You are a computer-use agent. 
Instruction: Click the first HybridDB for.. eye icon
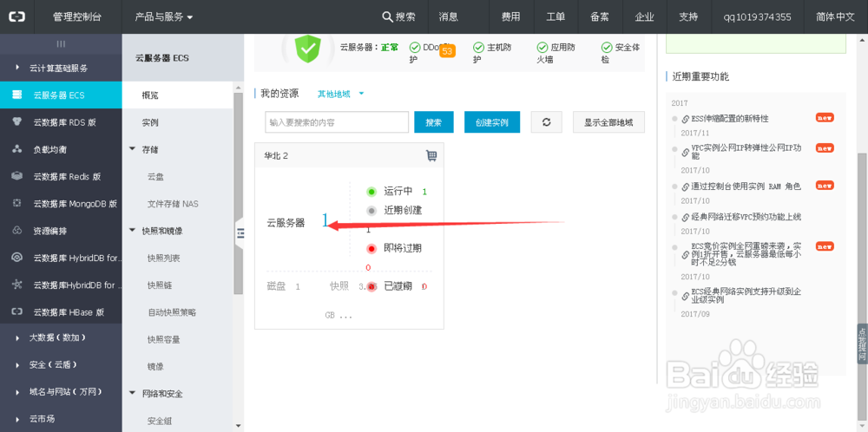click(x=16, y=258)
